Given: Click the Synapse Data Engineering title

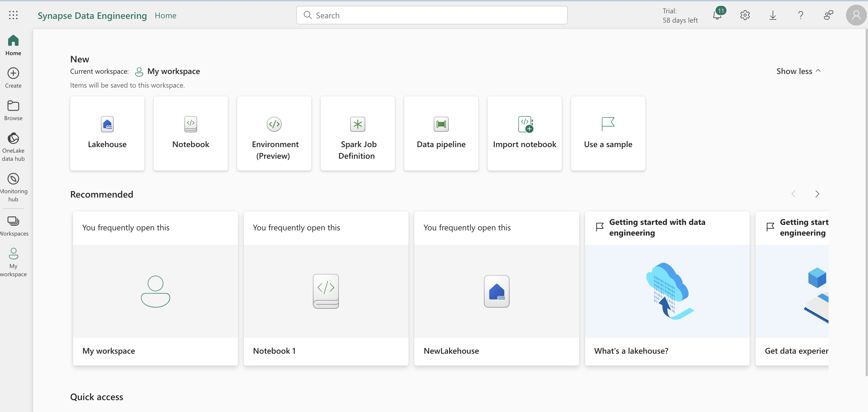Looking at the screenshot, I should click(x=92, y=15).
